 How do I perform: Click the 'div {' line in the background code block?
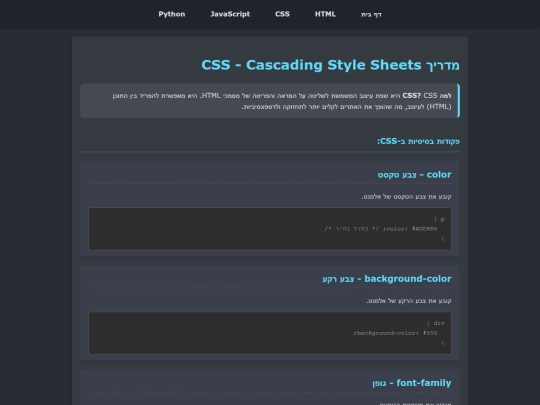pyautogui.click(x=436, y=323)
